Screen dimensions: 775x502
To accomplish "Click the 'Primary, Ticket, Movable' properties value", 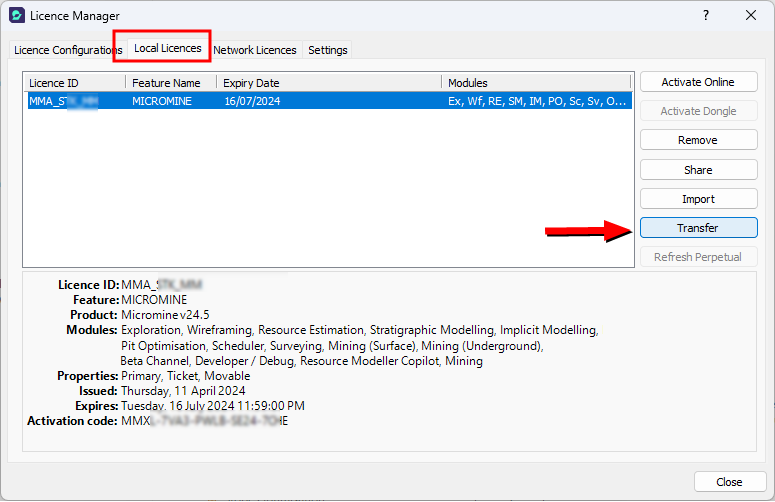I will point(185,376).
